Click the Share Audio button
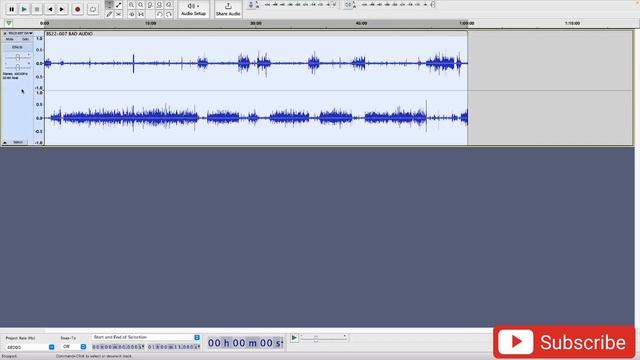This screenshot has width=640, height=360. (x=228, y=9)
